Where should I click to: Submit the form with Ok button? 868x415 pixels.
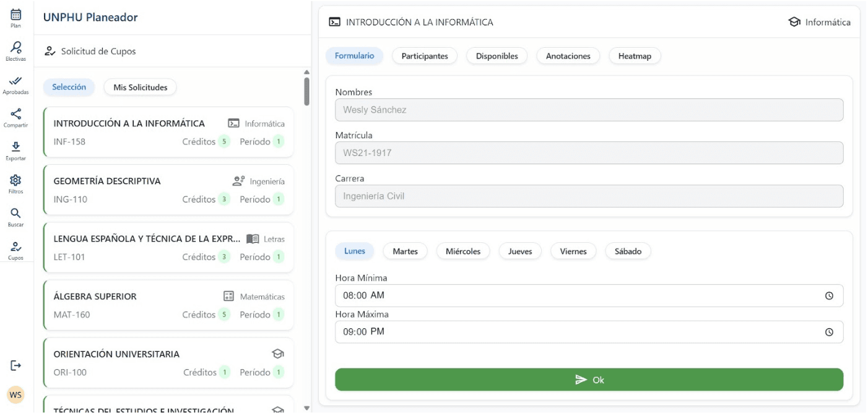coord(589,380)
